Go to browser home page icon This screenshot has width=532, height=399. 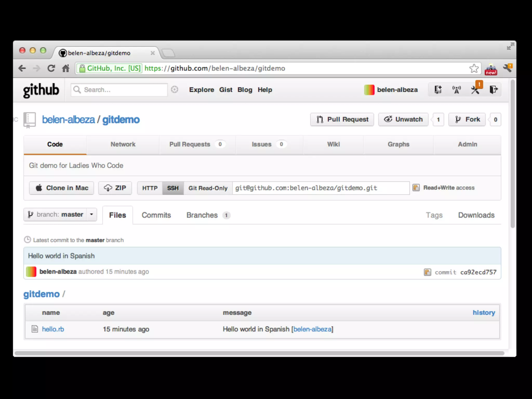(x=66, y=68)
